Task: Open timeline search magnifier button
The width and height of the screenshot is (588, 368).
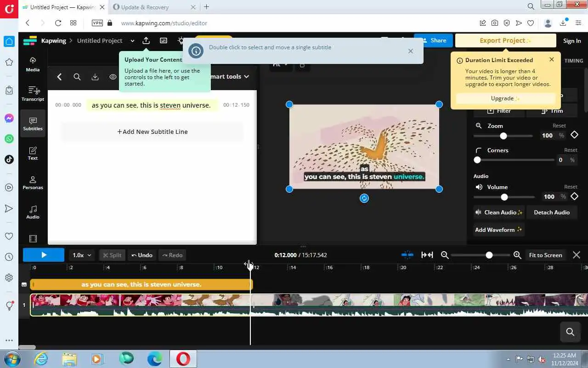Action: click(570, 332)
